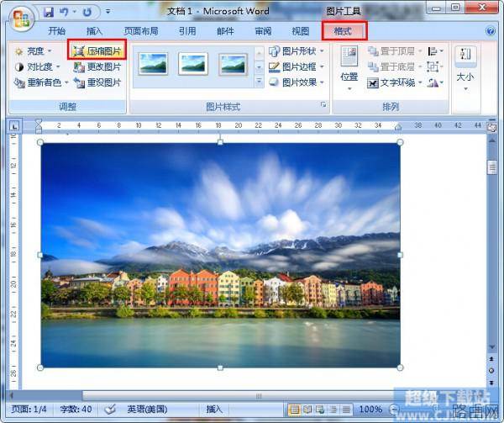Apply the third picture style thumbnail
The image size is (504, 423).
click(233, 64)
